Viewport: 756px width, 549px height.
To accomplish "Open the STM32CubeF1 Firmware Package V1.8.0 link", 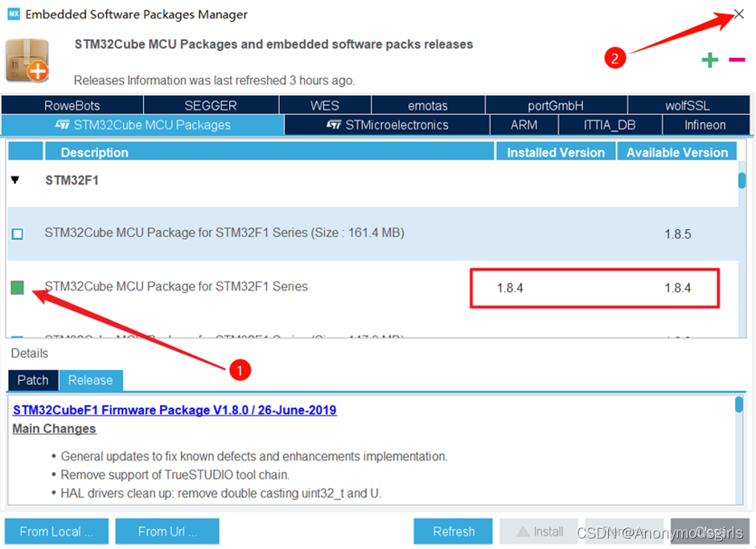I will click(x=175, y=410).
